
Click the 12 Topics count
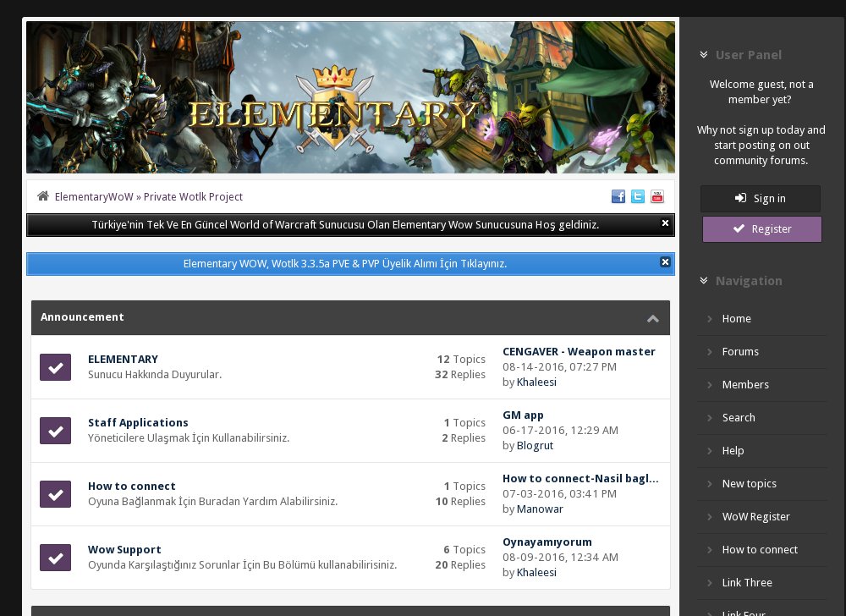click(461, 360)
